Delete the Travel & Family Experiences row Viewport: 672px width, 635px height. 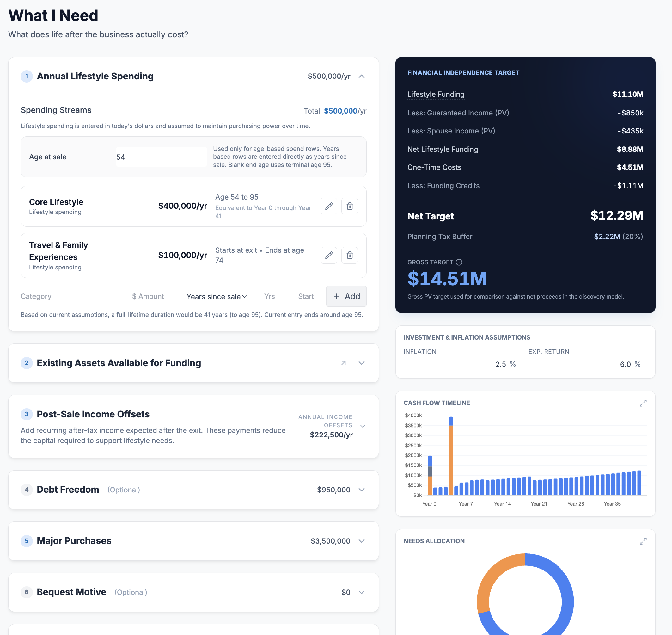click(x=350, y=255)
